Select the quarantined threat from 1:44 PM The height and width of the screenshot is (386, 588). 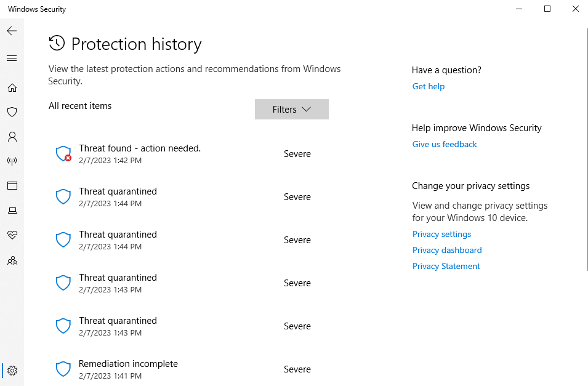click(x=118, y=196)
